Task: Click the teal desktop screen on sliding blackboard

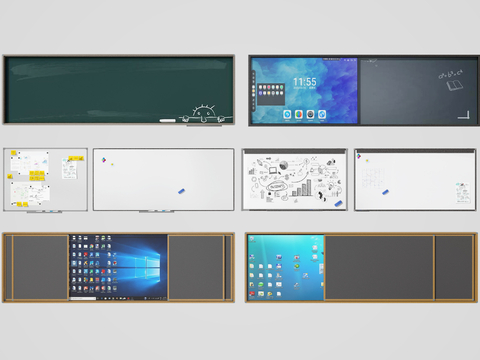Action: click(x=286, y=268)
